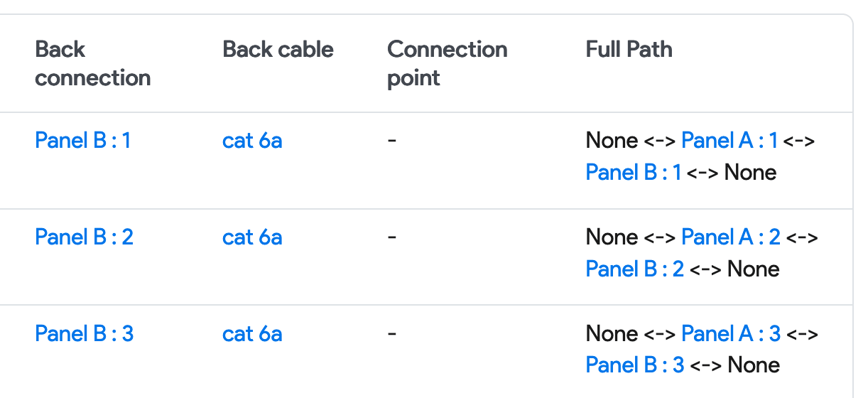The width and height of the screenshot is (868, 398).
Task: Click the Back connection column header
Action: click(x=92, y=63)
